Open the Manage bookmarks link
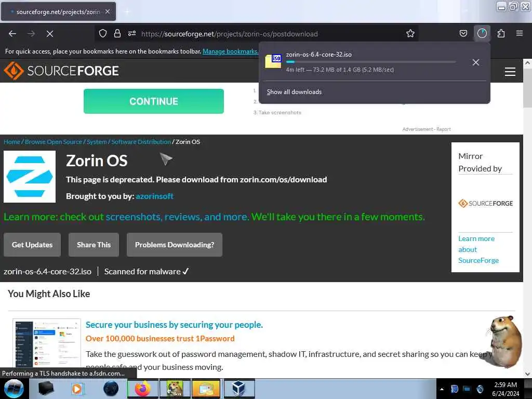 pyautogui.click(x=230, y=51)
